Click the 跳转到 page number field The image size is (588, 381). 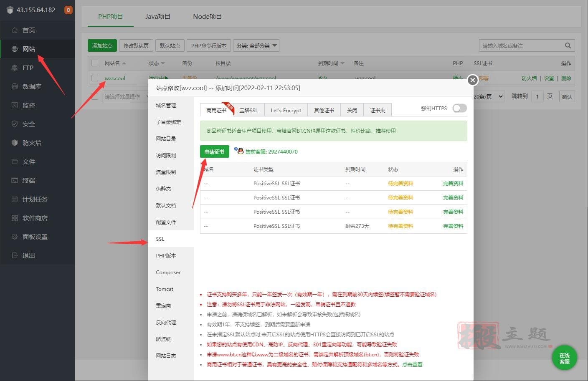click(537, 96)
